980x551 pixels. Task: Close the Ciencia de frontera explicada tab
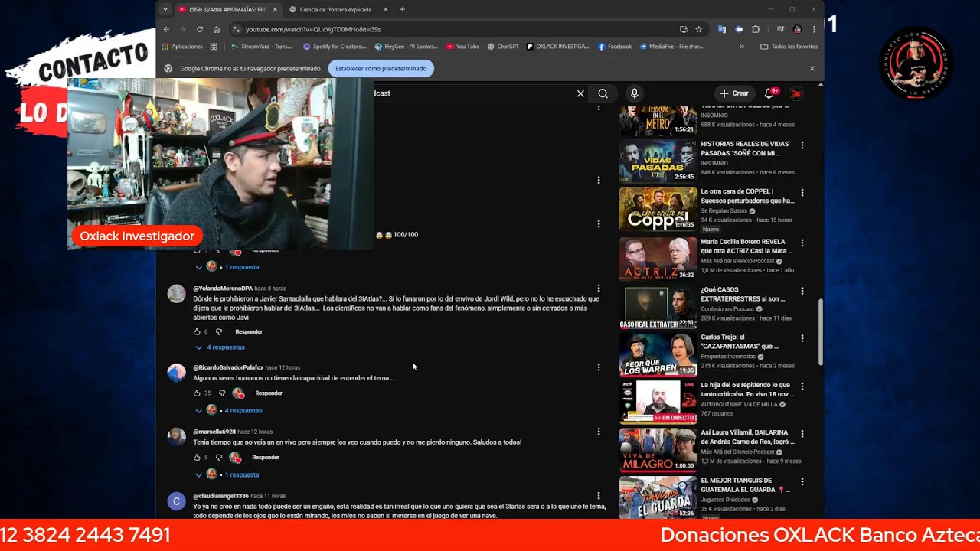click(x=386, y=9)
